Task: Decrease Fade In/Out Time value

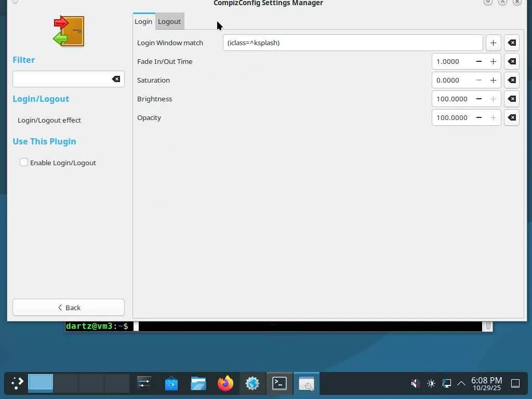Action: click(x=478, y=61)
